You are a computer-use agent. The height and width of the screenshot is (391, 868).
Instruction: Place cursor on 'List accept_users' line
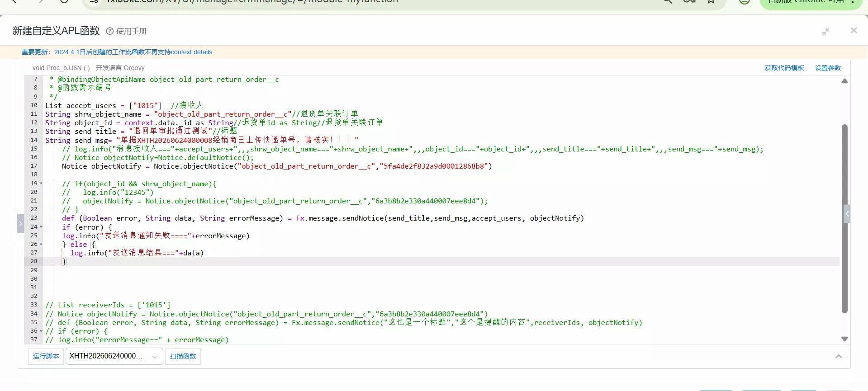point(124,105)
